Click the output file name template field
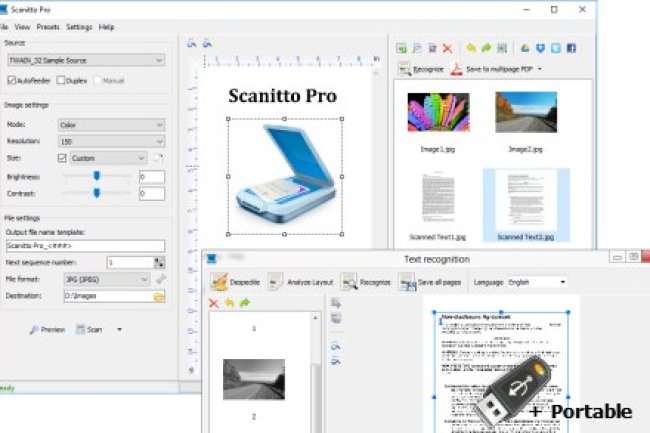The height and width of the screenshot is (433, 650). point(85,246)
